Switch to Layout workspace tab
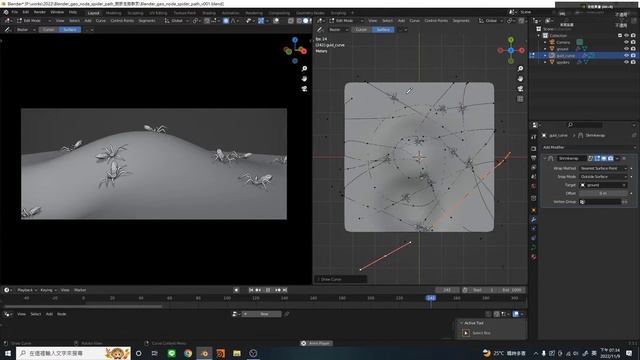Viewport: 640px width, 360px height. (x=93, y=13)
